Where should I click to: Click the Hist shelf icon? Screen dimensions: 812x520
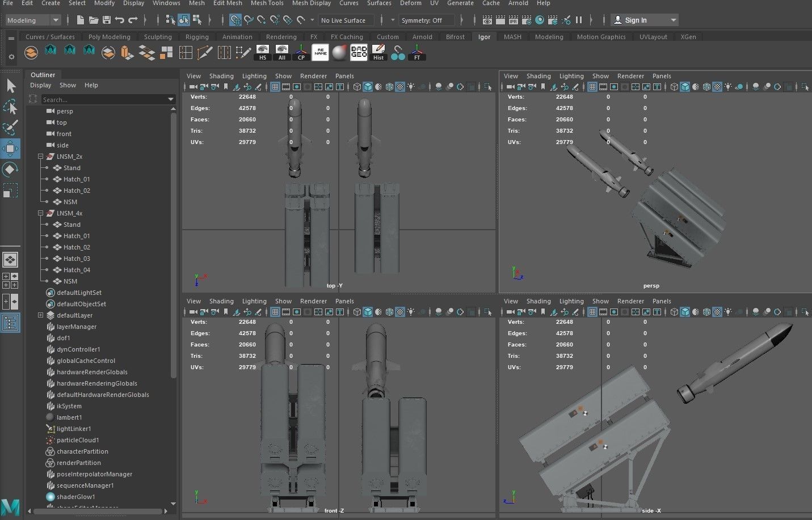378,53
